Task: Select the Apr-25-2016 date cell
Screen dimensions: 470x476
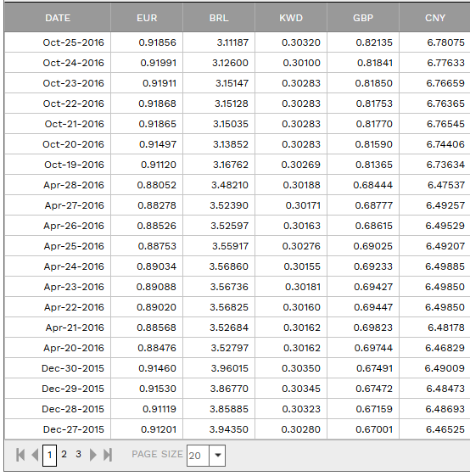Action: coord(58,245)
